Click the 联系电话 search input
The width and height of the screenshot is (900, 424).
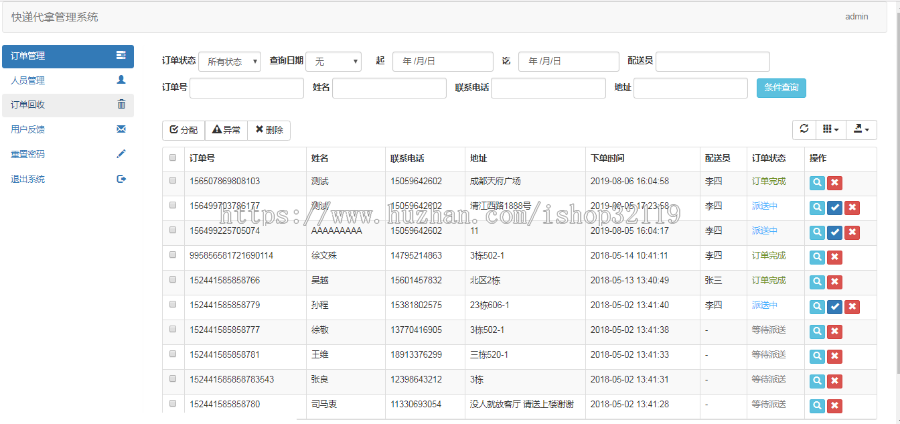tap(548, 88)
